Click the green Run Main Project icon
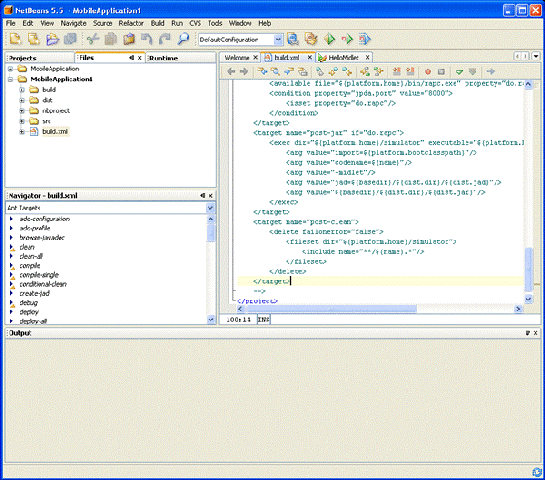This screenshot has width=545, height=480. [329, 39]
